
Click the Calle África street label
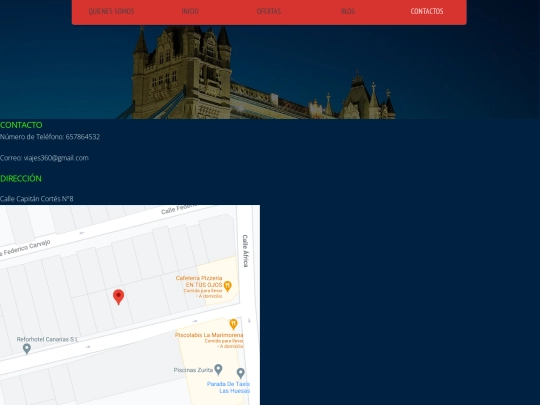click(x=245, y=251)
